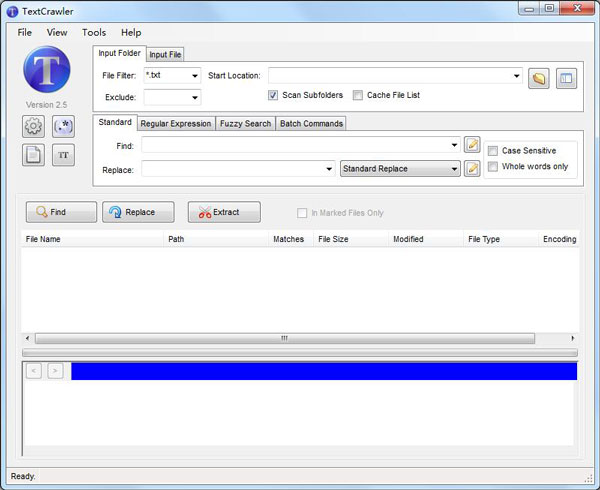Open Find field editor pencil icon
Viewport: 600px width, 490px height.
(x=472, y=145)
